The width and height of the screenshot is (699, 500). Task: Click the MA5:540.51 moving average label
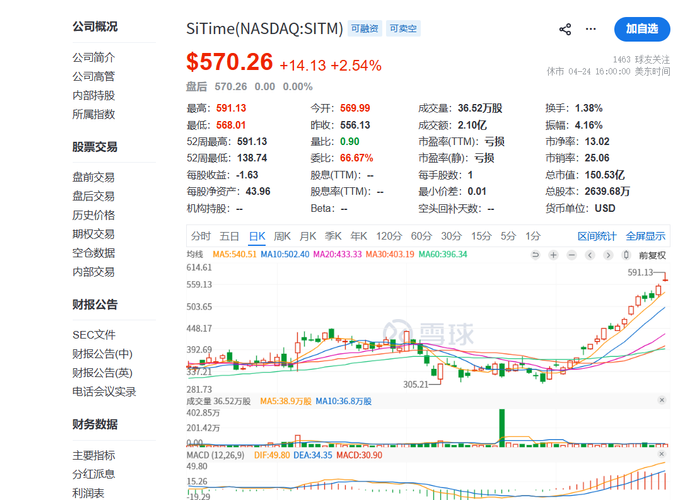click(234, 254)
